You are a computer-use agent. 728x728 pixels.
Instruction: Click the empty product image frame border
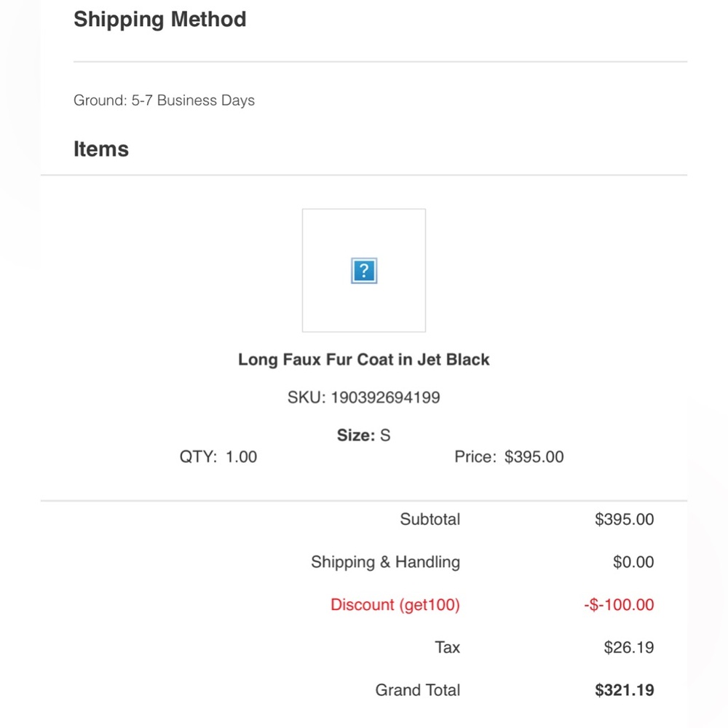pyautogui.click(x=303, y=306)
